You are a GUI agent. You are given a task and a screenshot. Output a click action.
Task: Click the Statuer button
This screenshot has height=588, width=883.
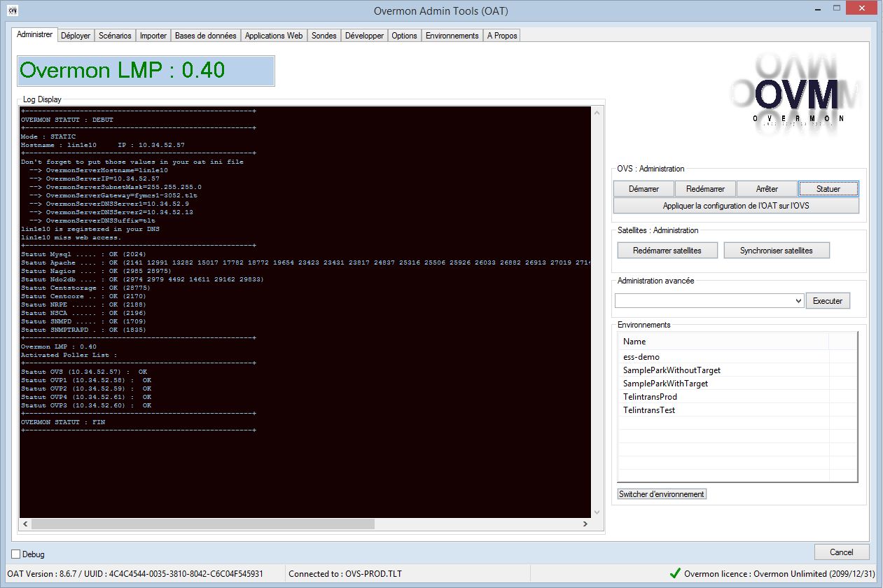pyautogui.click(x=828, y=189)
